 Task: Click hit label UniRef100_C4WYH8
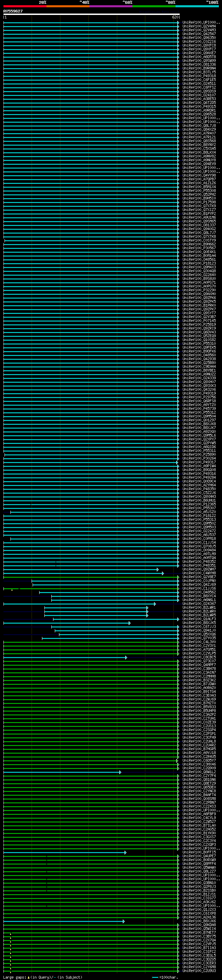click(x=199, y=573)
